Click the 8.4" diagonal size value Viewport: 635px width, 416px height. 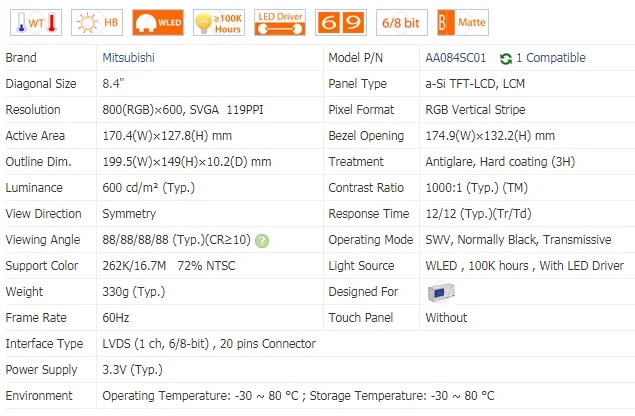click(x=113, y=84)
